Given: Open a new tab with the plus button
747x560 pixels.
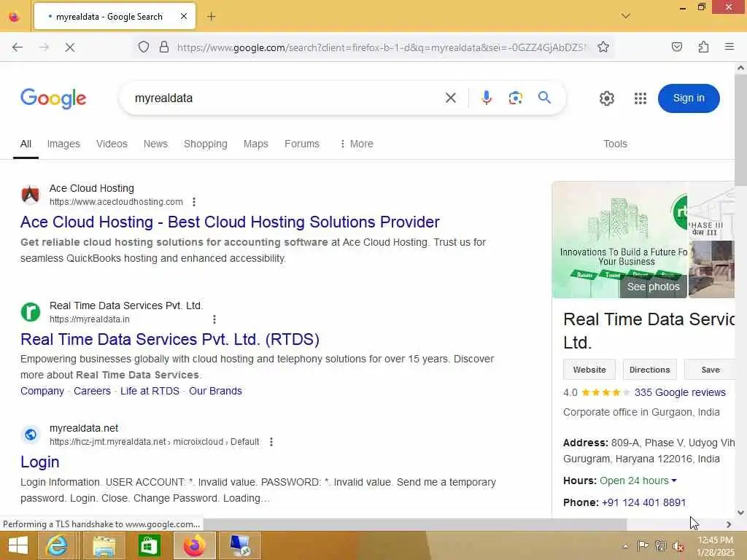Looking at the screenshot, I should (211, 17).
